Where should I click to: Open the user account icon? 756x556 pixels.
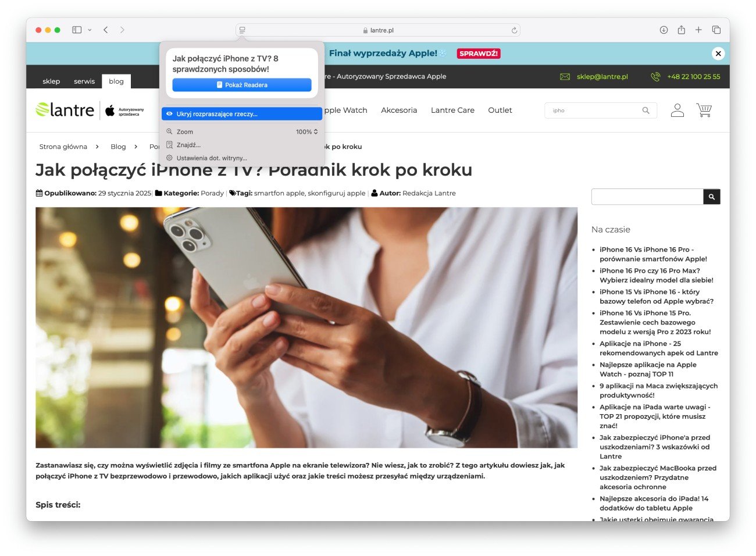point(677,110)
